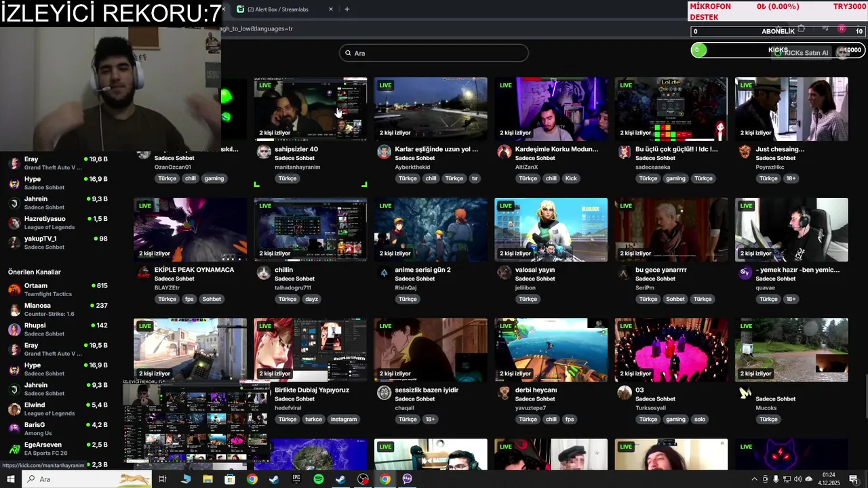The width and height of the screenshot is (868, 488).
Task: Open stream title Birlikte Dubiaj Yapıyoruz
Action: pos(312,390)
